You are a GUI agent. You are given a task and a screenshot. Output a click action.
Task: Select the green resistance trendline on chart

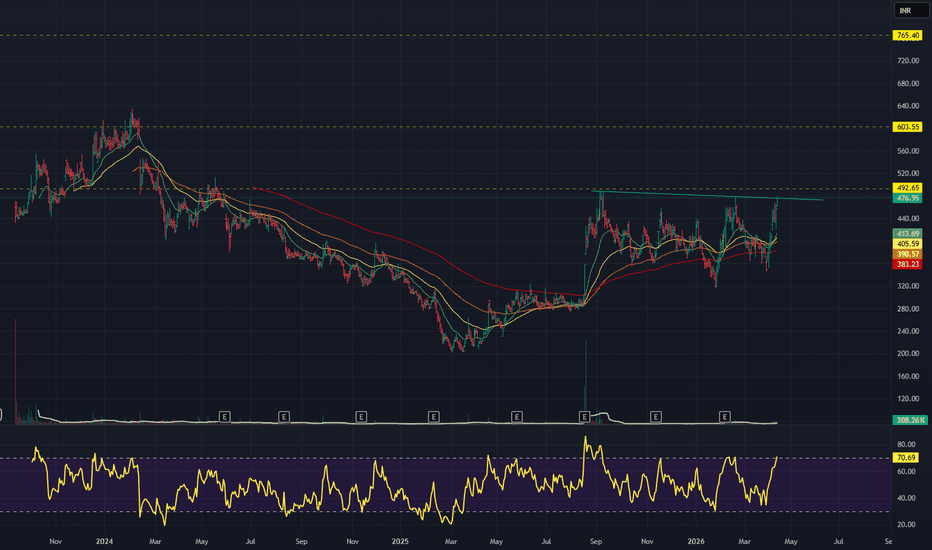[700, 196]
